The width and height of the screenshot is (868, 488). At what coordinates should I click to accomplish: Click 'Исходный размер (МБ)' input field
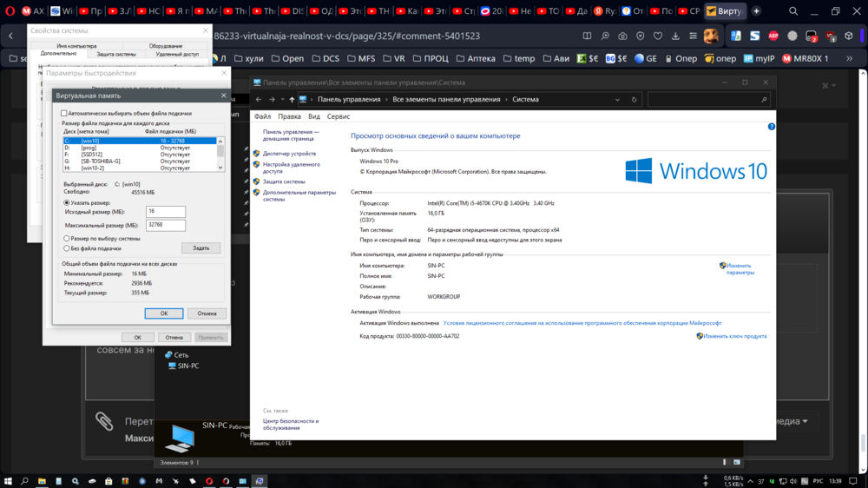point(166,212)
